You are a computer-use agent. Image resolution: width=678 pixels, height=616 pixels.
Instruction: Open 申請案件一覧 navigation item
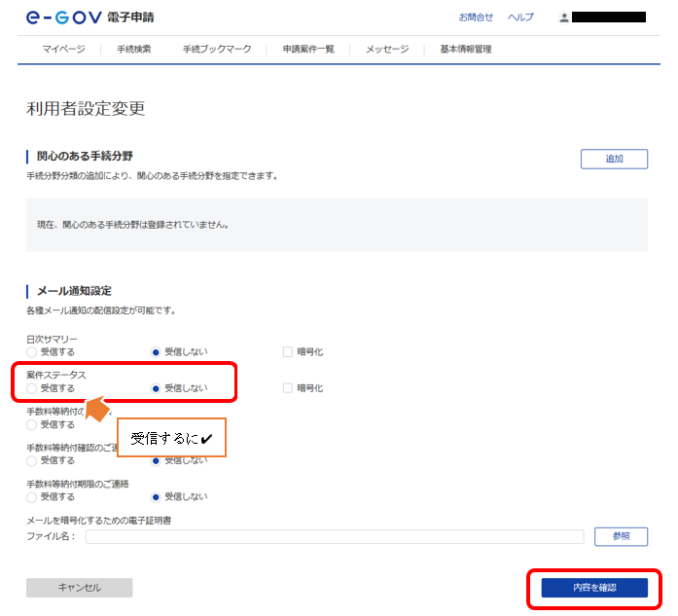coord(308,49)
